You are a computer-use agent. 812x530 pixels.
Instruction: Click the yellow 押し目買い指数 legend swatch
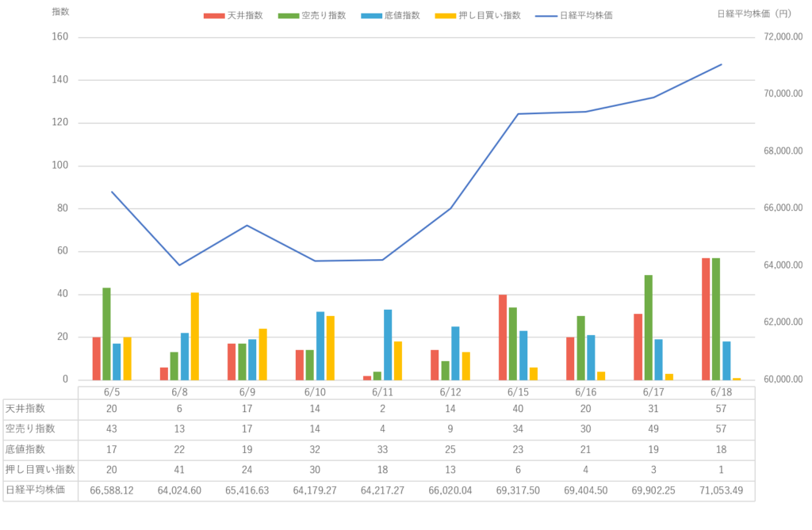pyautogui.click(x=446, y=16)
